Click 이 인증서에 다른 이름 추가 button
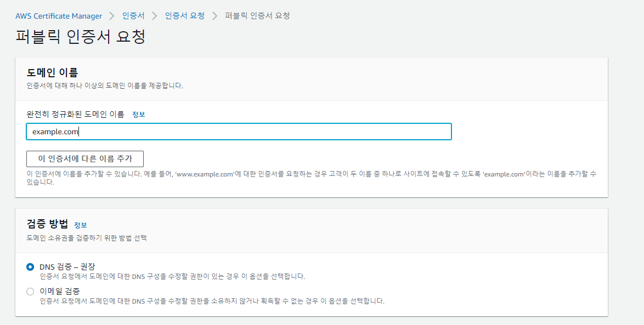 coord(85,159)
